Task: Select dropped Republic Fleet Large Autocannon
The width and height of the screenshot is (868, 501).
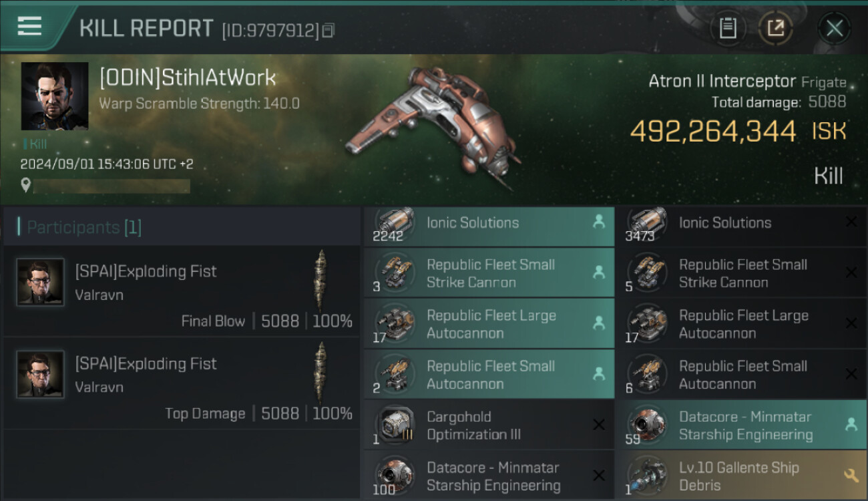Action: point(489,324)
